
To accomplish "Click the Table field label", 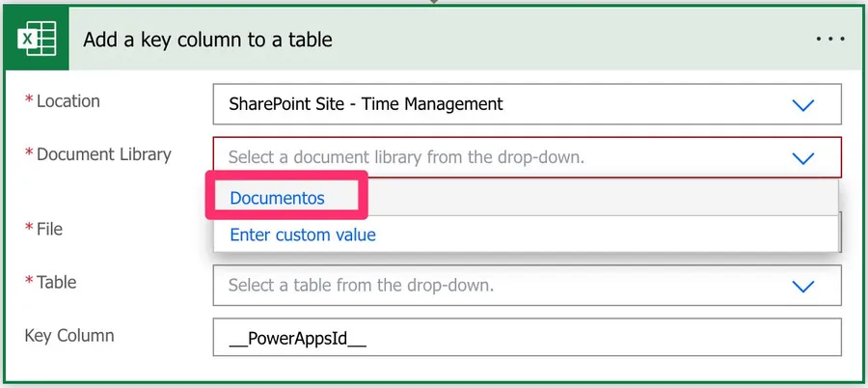I will [56, 283].
